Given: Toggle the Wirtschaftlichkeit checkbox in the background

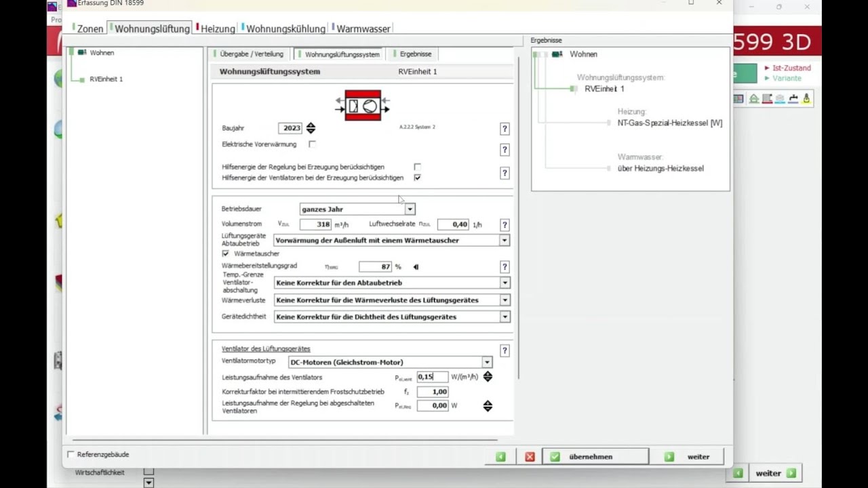Looking at the screenshot, I should [x=149, y=472].
